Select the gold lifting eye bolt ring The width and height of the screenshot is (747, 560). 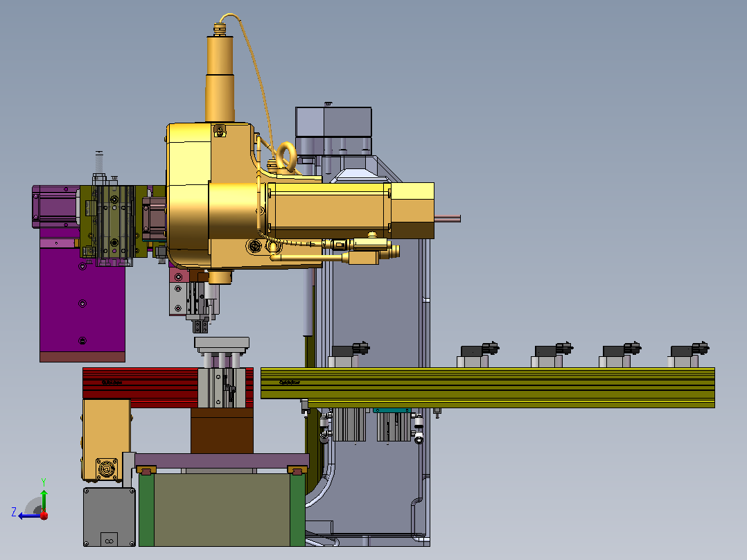click(x=288, y=155)
